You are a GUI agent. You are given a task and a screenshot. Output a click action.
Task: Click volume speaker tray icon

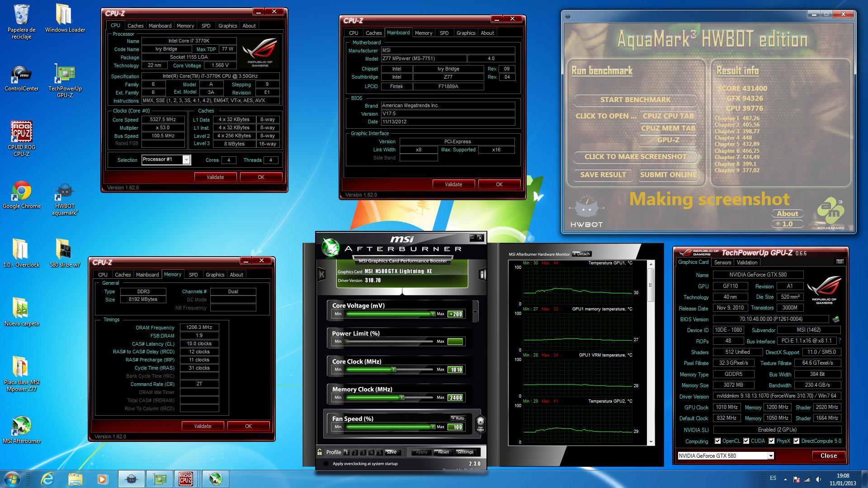[819, 479]
